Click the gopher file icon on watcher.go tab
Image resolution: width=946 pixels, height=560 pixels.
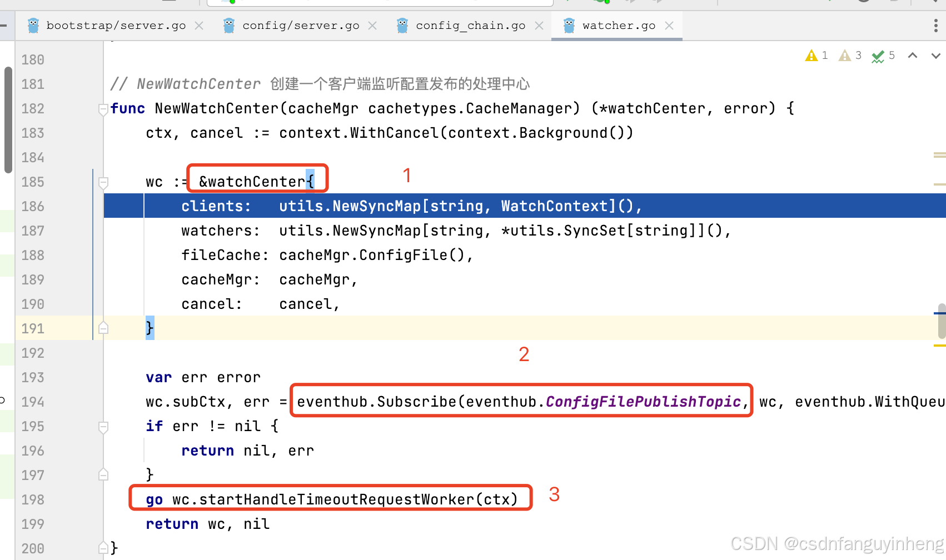tap(569, 26)
